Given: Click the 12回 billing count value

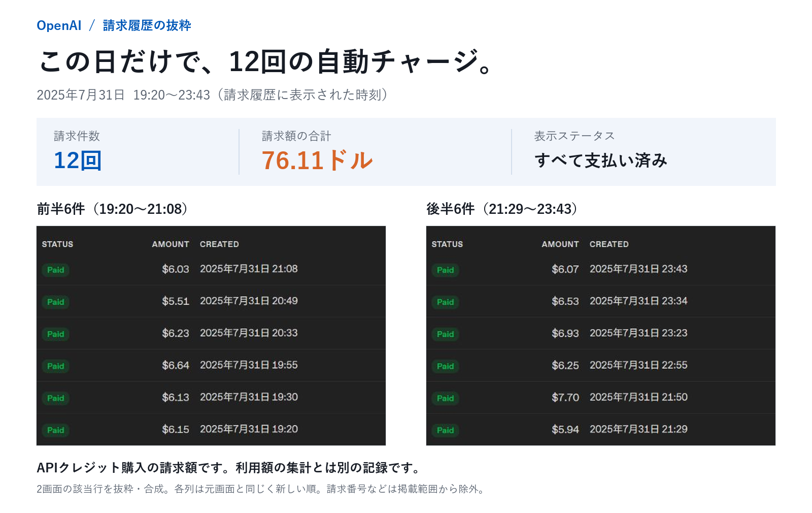Looking at the screenshot, I should pos(78,161).
